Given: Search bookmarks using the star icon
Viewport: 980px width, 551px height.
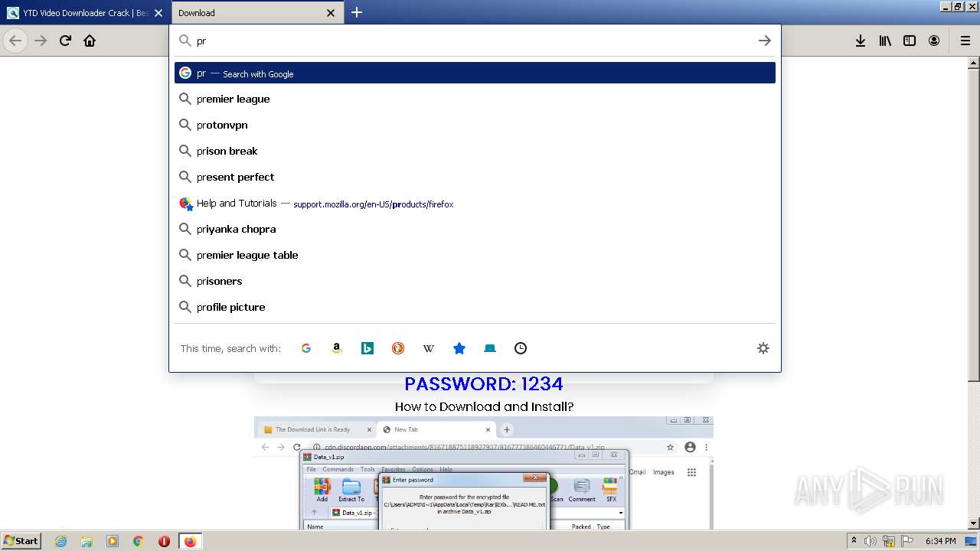Looking at the screenshot, I should pos(459,348).
